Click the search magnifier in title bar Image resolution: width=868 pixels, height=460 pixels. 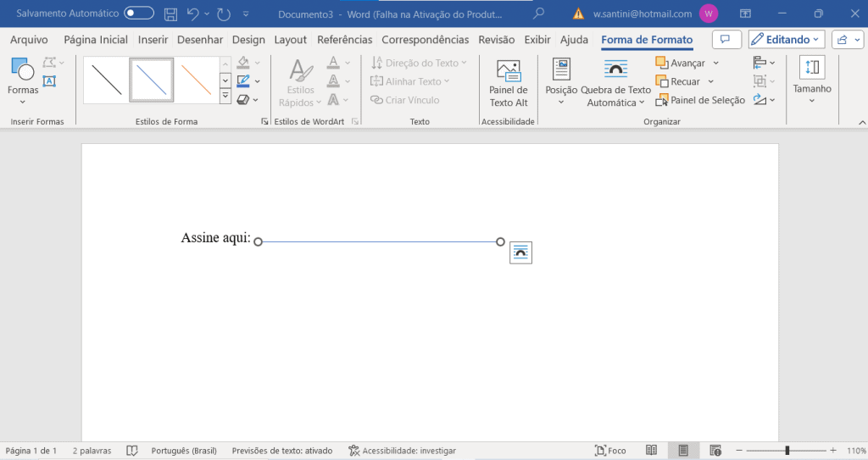click(538, 14)
